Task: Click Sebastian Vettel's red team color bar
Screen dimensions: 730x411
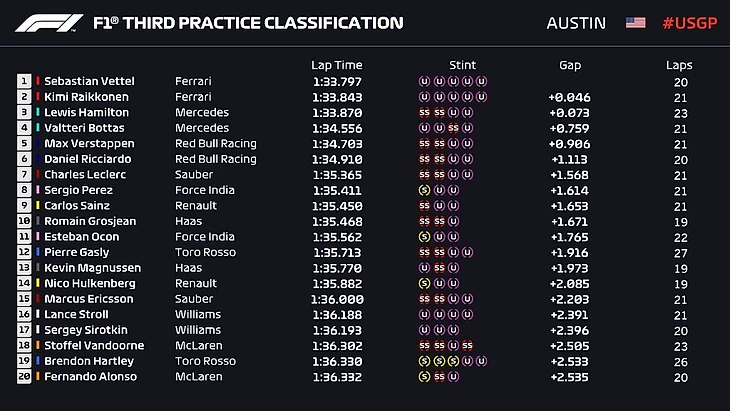Action: point(38,81)
